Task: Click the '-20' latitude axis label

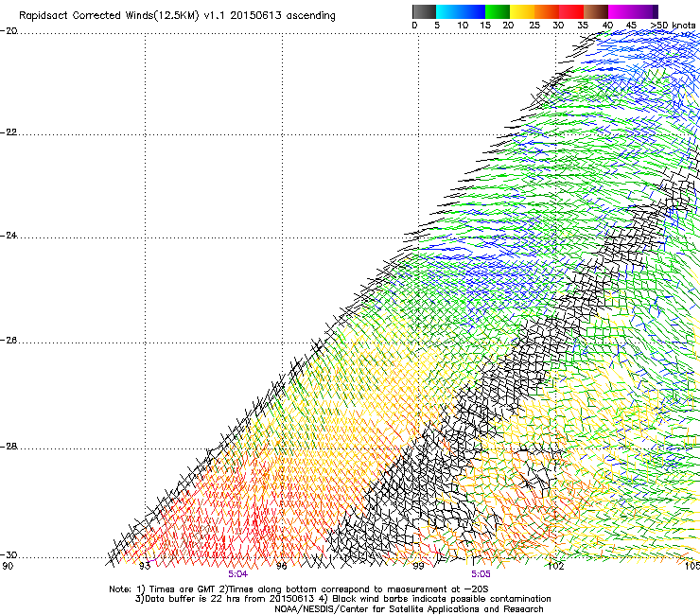Action: pyautogui.click(x=9, y=31)
